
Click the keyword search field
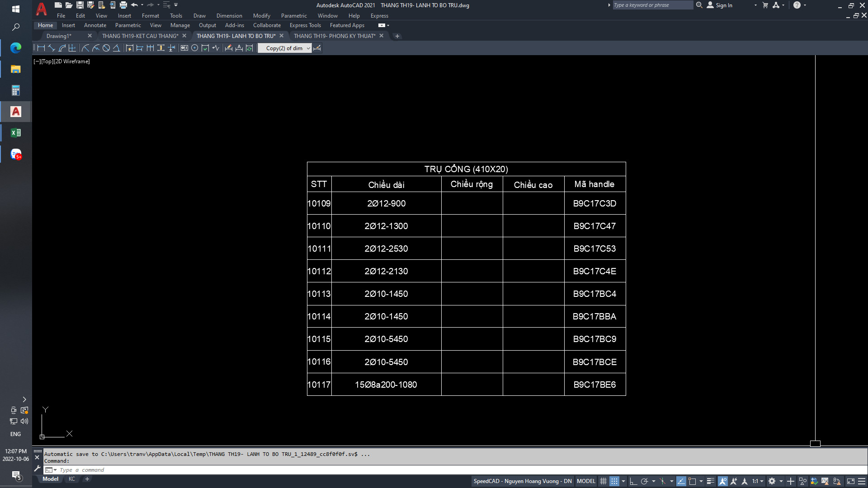tap(652, 5)
